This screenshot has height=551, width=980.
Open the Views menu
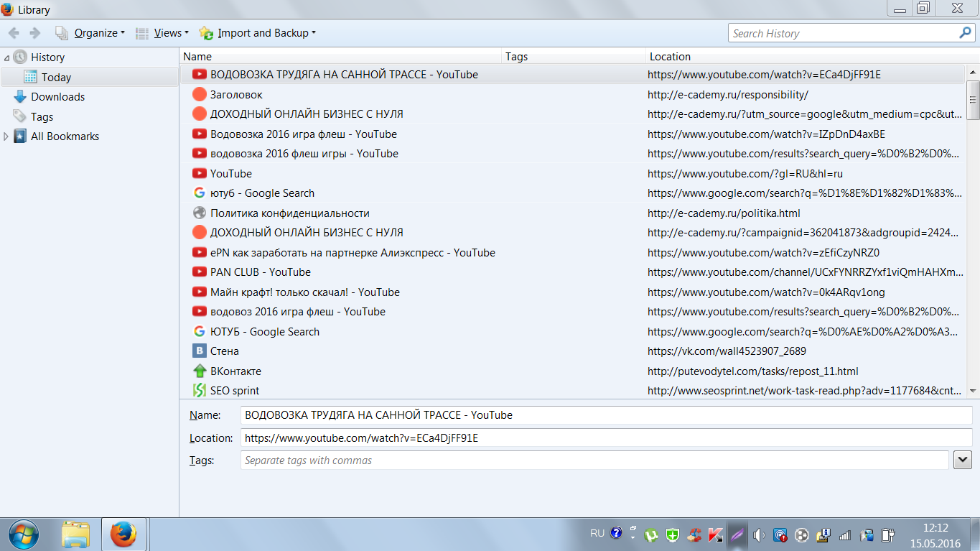pyautogui.click(x=162, y=33)
